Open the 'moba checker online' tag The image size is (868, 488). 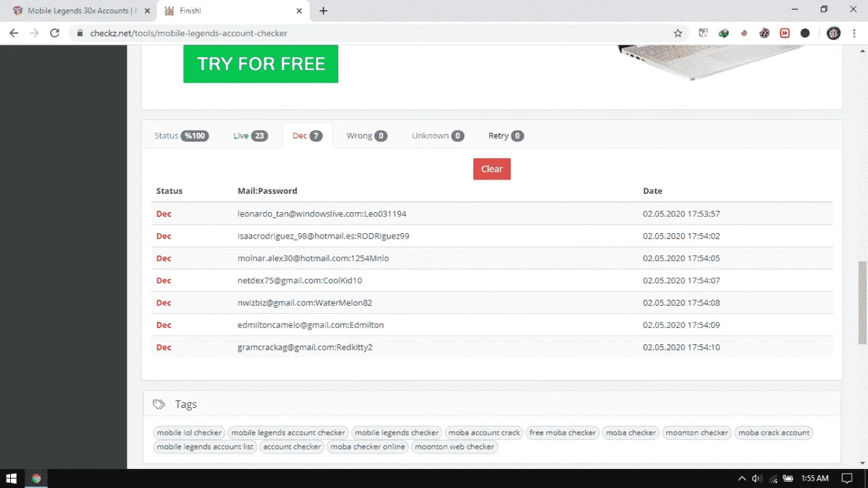[368, 447]
